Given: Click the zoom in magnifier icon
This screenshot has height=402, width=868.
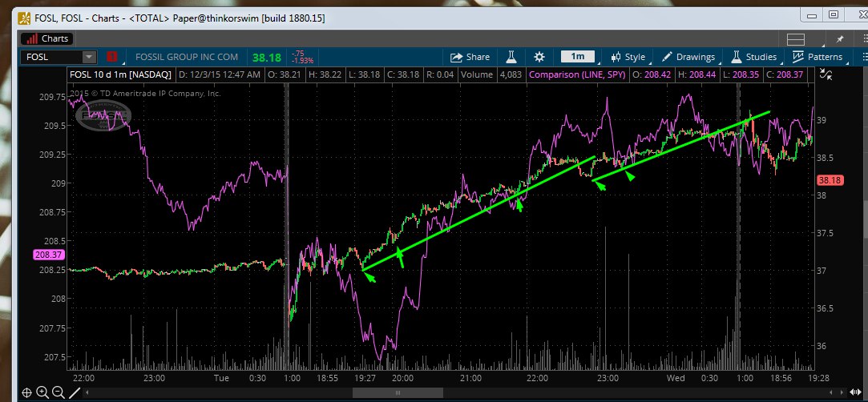Looking at the screenshot, I should pos(42,393).
